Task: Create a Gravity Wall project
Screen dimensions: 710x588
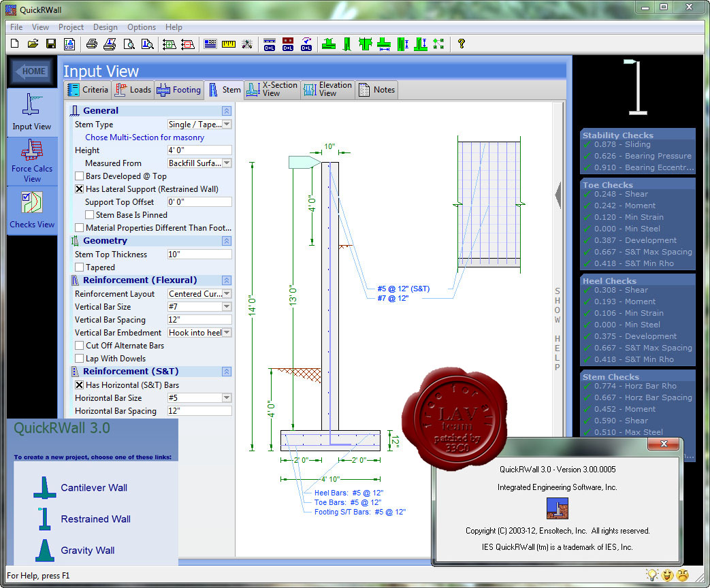Action: tap(76, 551)
